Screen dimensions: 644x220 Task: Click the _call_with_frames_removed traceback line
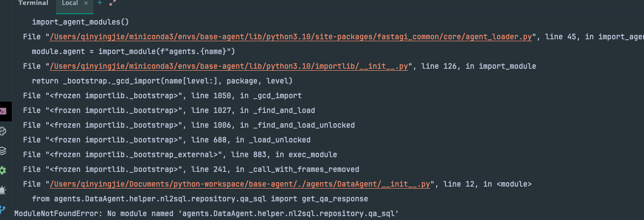click(191, 169)
